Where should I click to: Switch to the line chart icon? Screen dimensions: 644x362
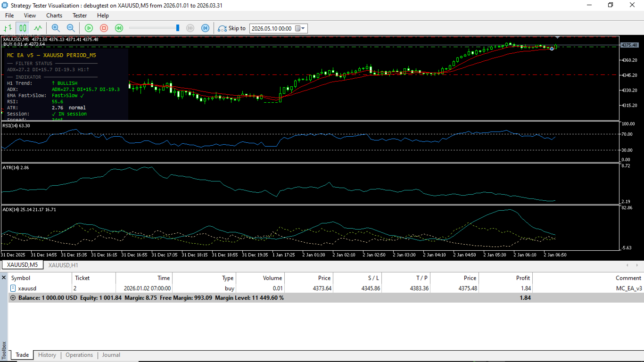[x=38, y=28]
